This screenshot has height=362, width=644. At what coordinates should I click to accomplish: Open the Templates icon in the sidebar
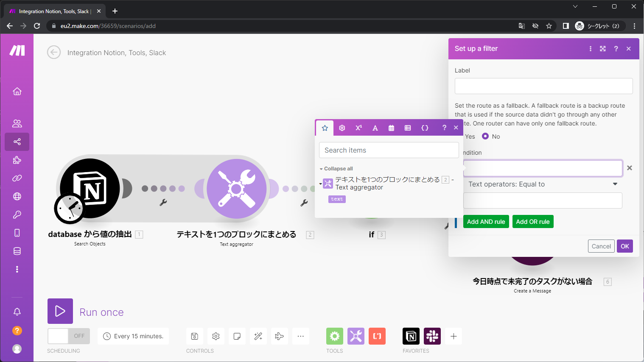[x=17, y=160]
